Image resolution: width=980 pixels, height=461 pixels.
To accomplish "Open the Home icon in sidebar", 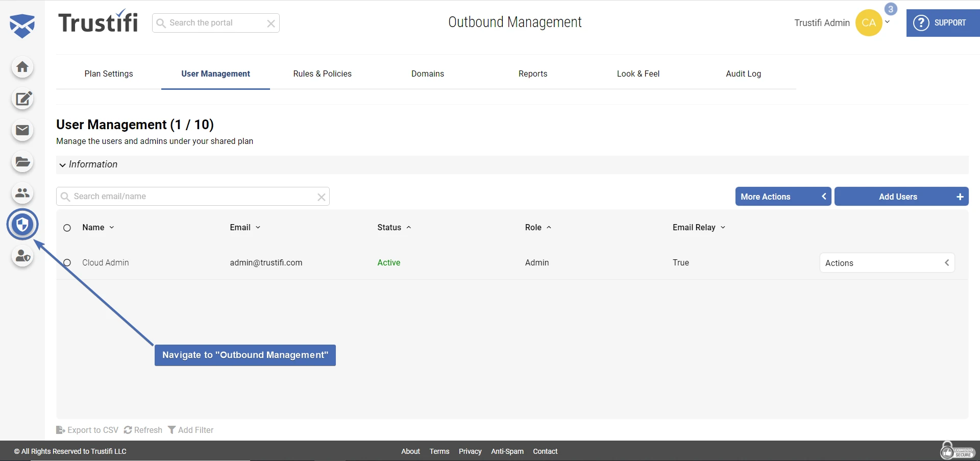I will point(22,67).
